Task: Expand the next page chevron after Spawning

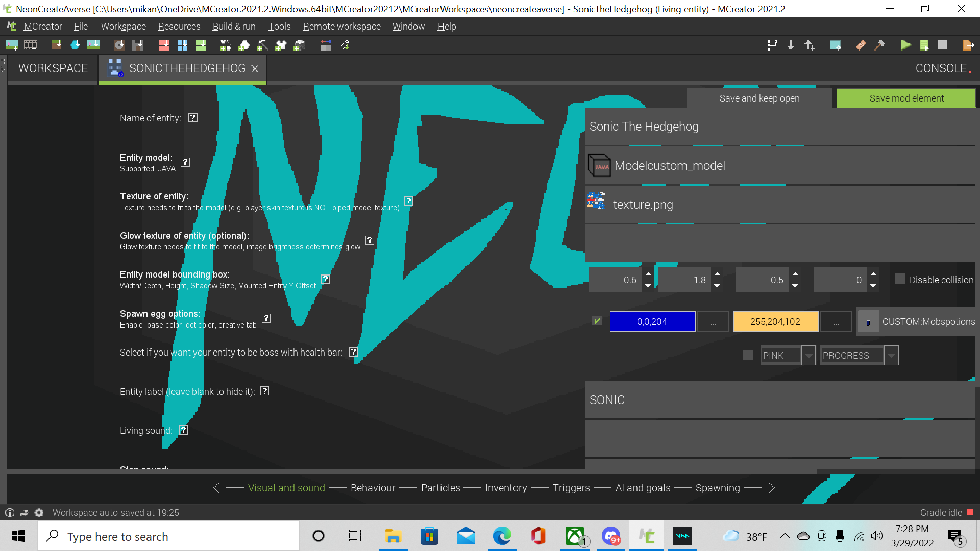Action: coord(772,488)
